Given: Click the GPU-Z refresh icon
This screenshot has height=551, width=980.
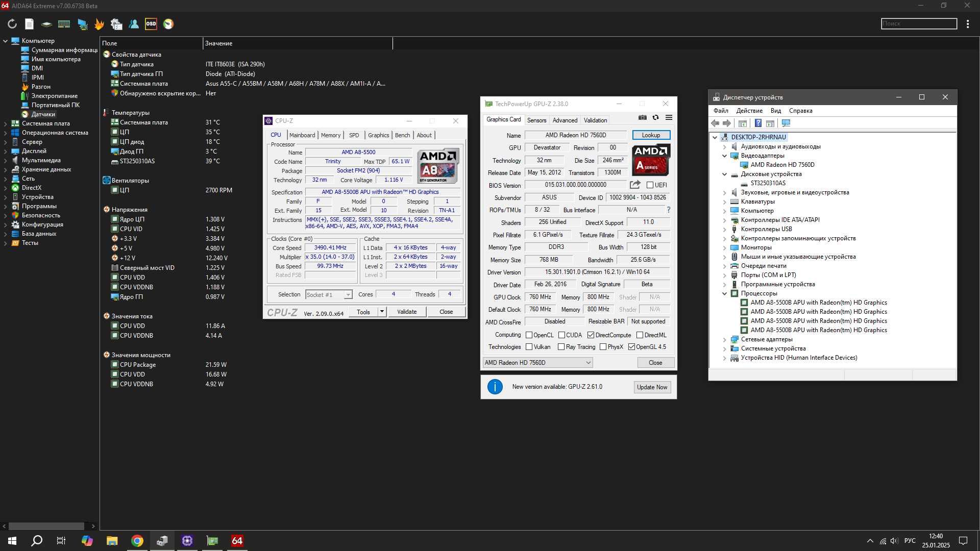Looking at the screenshot, I should [x=656, y=118].
